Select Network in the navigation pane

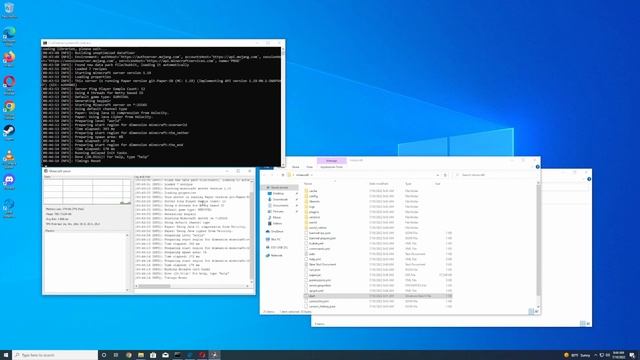pyautogui.click(x=276, y=256)
